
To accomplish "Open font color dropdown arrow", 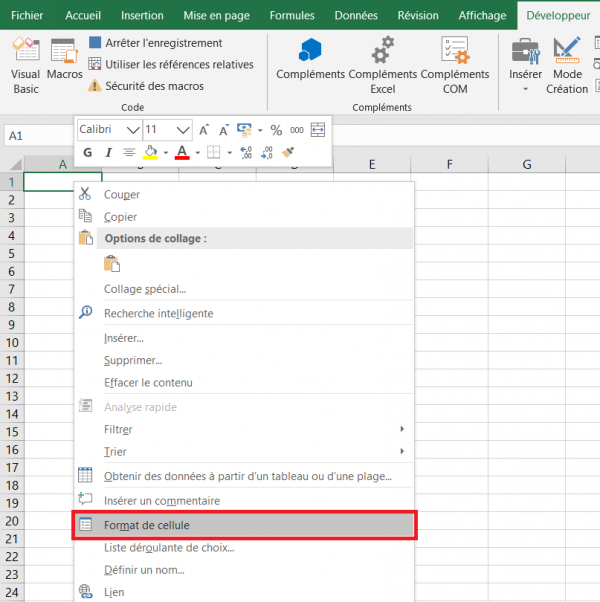I will (x=198, y=153).
